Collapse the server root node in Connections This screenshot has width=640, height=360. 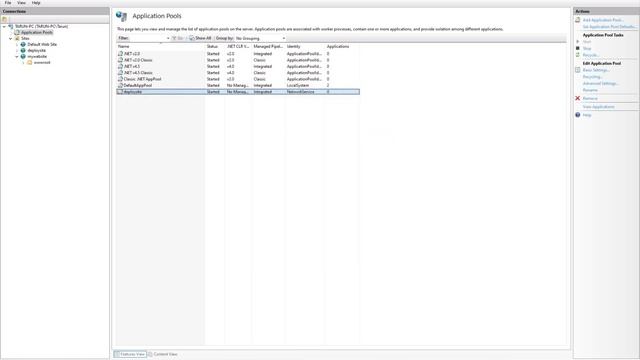[x=4, y=26]
